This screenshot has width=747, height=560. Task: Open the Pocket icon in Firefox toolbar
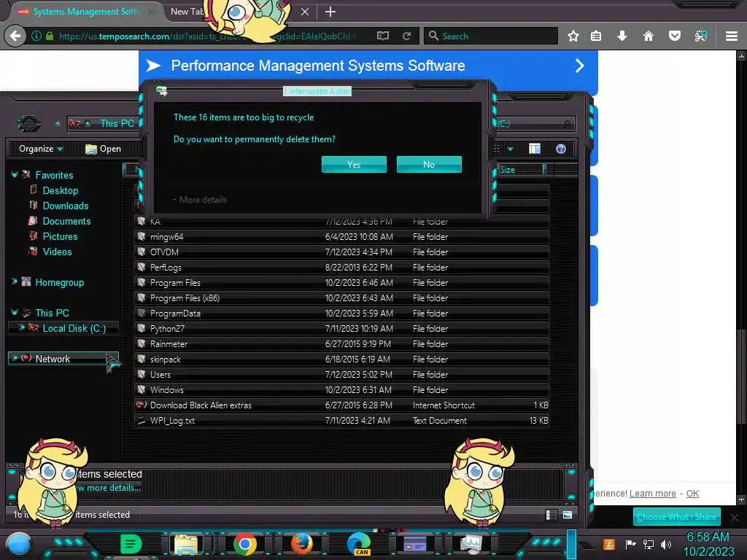pyautogui.click(x=674, y=36)
